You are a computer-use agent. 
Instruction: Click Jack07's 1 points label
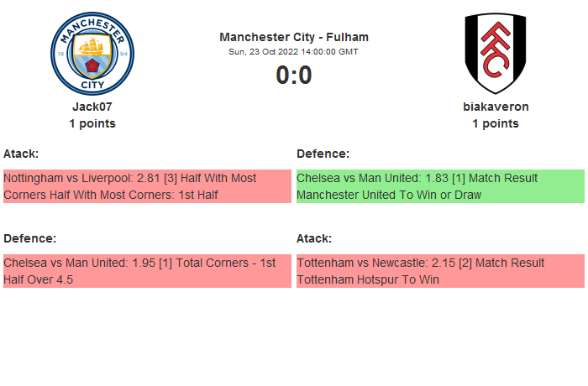point(92,123)
